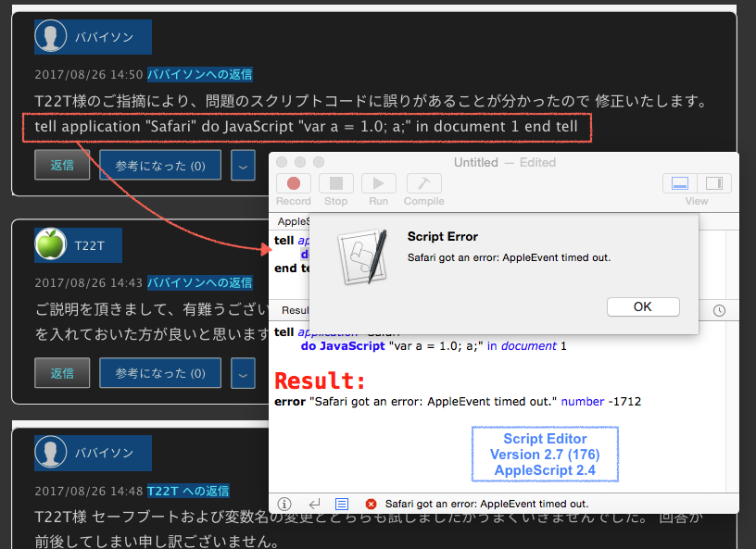Click the 'end te' line in the script editor

click(291, 268)
